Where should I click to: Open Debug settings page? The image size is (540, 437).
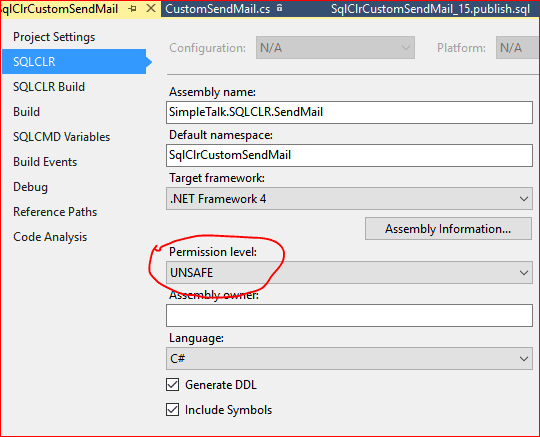30,187
